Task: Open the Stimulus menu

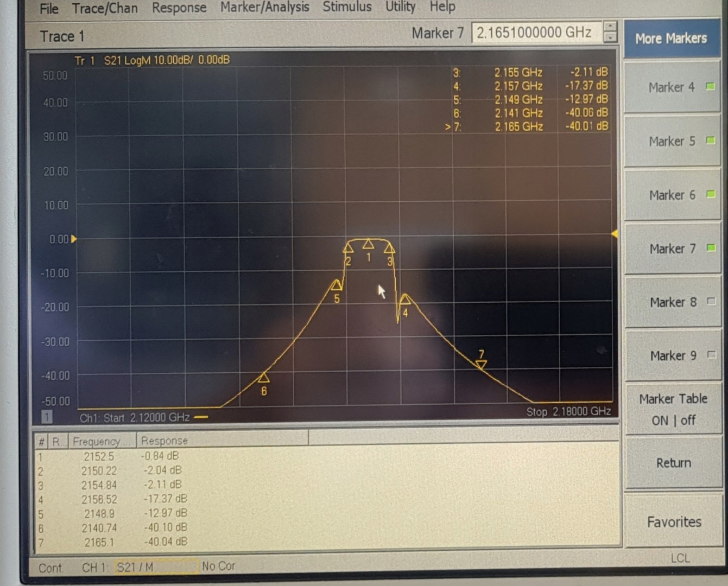Action: (347, 7)
